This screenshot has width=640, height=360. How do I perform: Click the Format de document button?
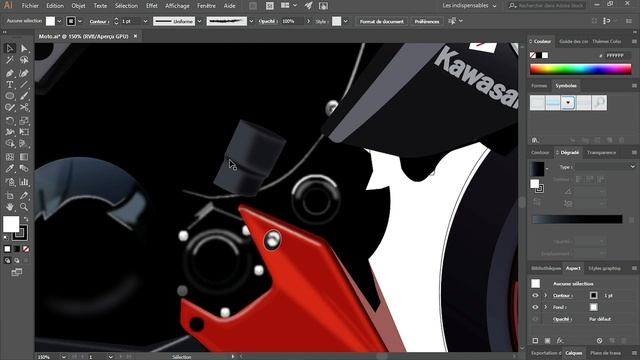pyautogui.click(x=381, y=21)
